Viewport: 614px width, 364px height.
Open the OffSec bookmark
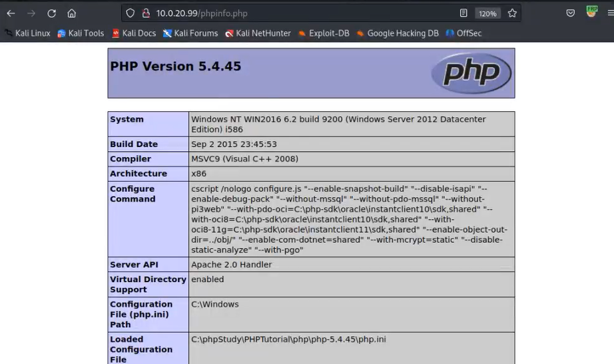463,33
